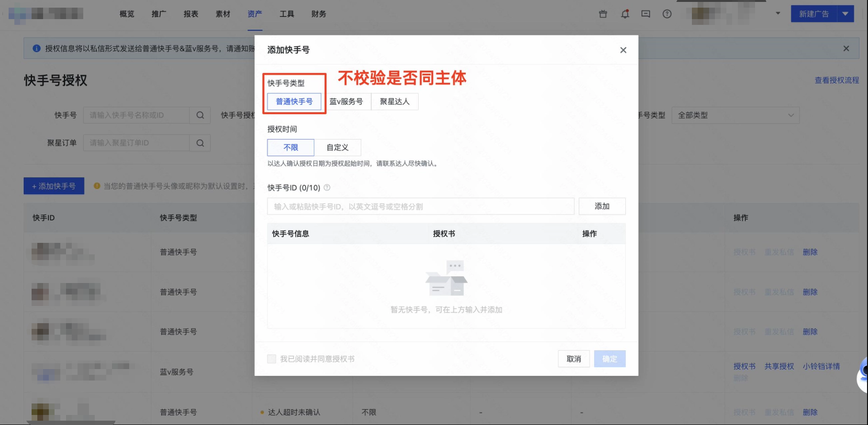Click the help icon beside 快手号ID (0/10)
Viewport: 868px width, 425px height.
pyautogui.click(x=327, y=187)
